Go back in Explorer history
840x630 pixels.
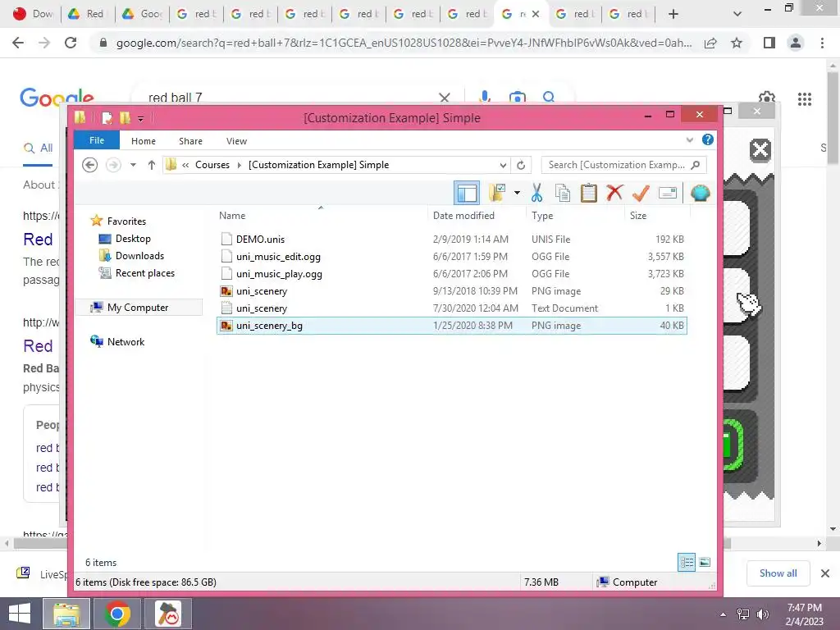pos(90,165)
